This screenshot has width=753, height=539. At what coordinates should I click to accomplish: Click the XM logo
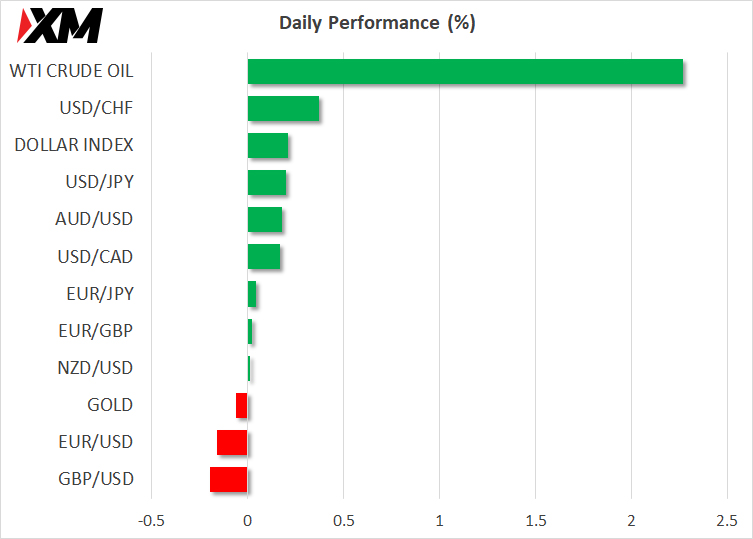[63, 25]
